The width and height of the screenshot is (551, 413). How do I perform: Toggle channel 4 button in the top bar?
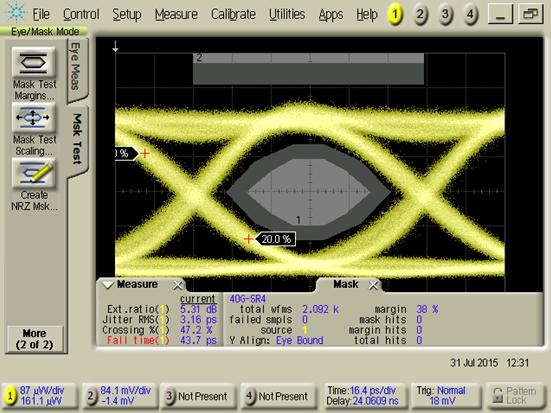tap(470, 14)
